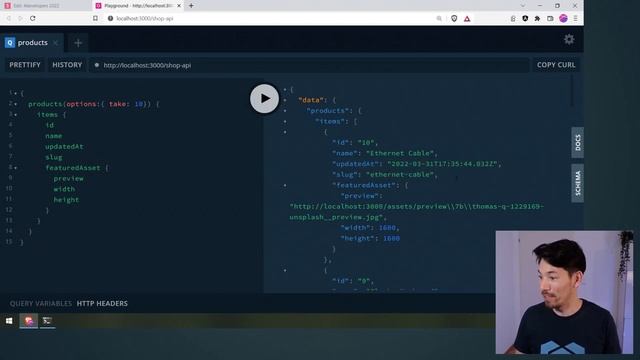
Task: Open the Windows Start menu
Action: click(x=9, y=321)
